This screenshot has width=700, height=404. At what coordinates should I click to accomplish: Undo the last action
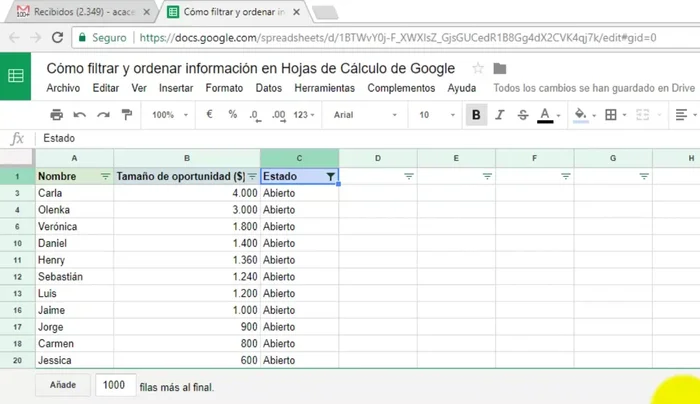(x=80, y=115)
